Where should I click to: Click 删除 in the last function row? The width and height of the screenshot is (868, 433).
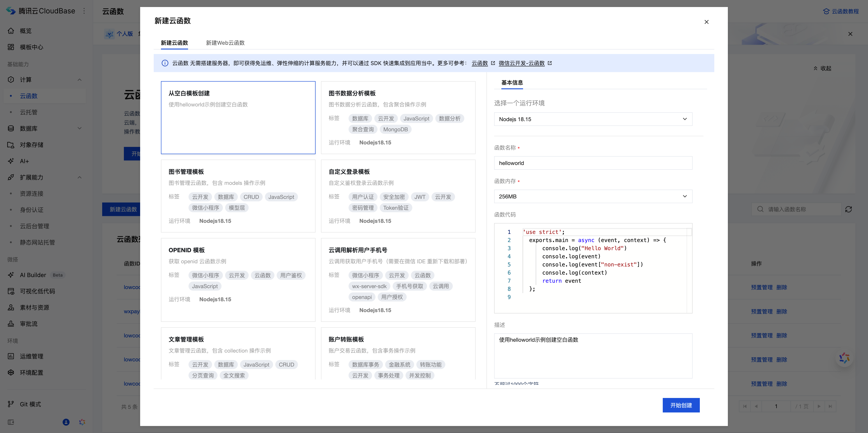point(781,384)
